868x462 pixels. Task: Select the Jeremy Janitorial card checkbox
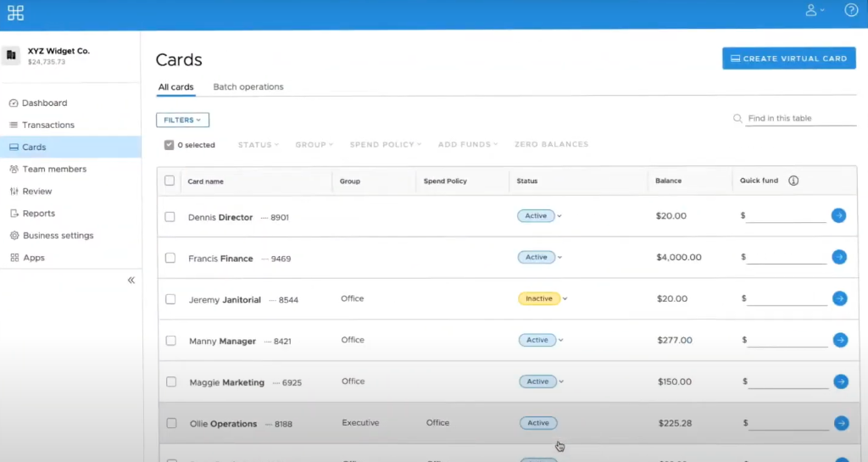[x=170, y=299]
